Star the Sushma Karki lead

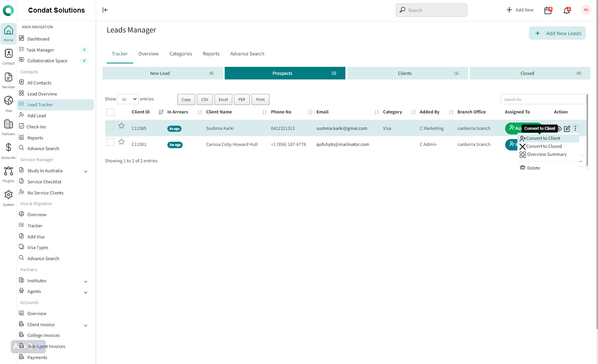122,126
